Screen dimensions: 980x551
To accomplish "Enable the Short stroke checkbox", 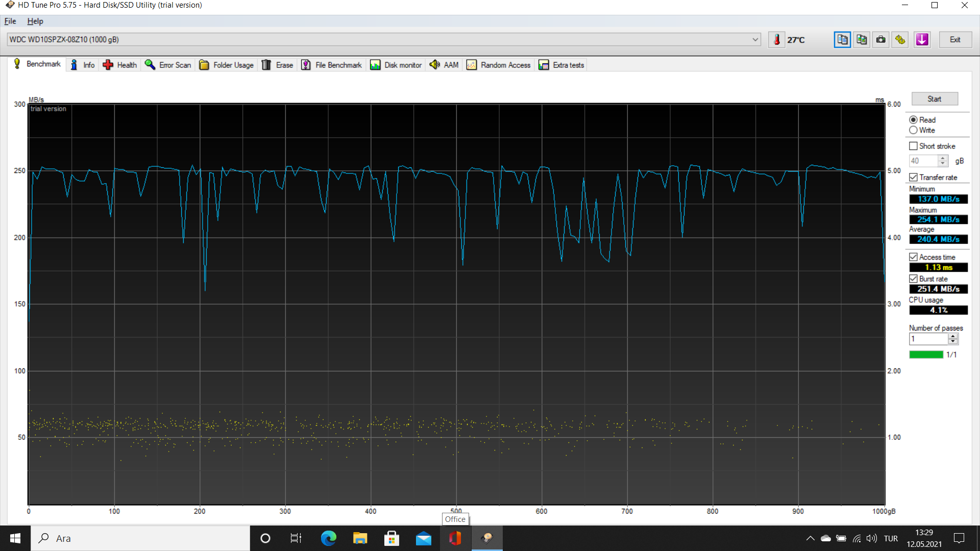I will pos(914,146).
